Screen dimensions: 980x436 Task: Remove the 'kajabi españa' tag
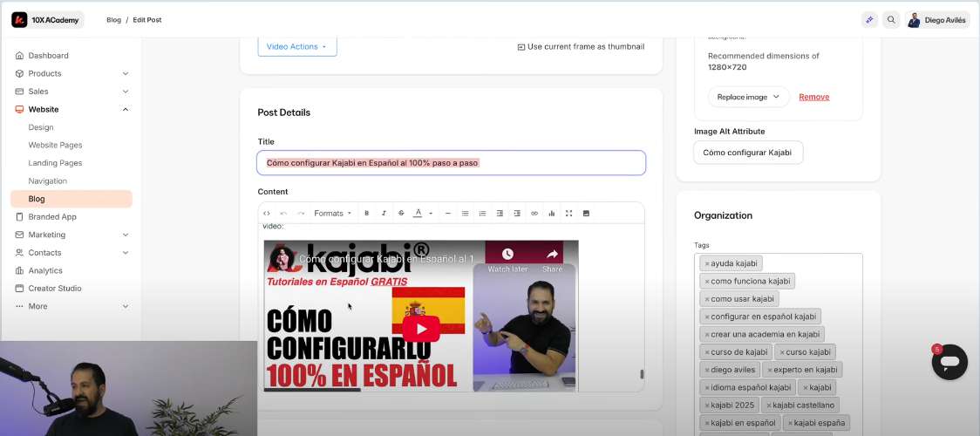[790, 423]
